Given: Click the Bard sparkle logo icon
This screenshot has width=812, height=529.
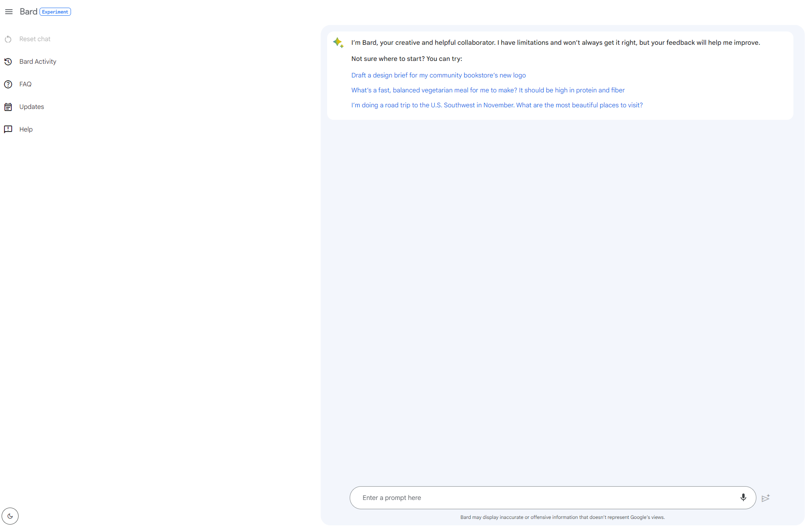Looking at the screenshot, I should point(338,42).
